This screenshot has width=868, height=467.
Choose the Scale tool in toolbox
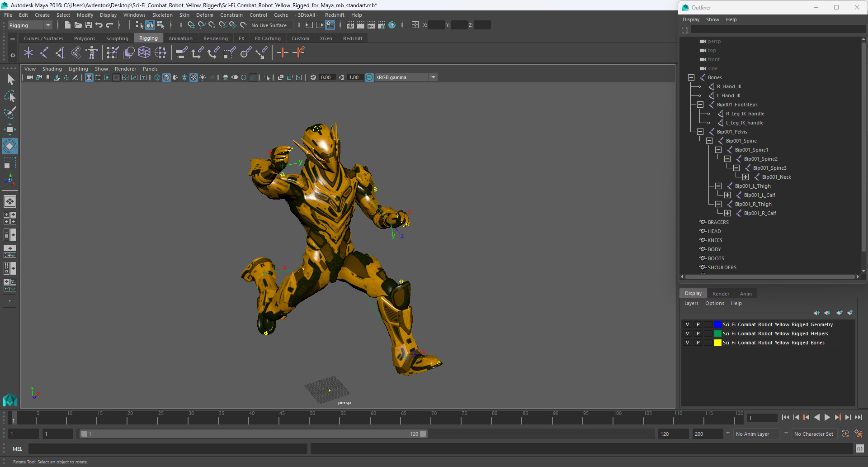click(10, 163)
